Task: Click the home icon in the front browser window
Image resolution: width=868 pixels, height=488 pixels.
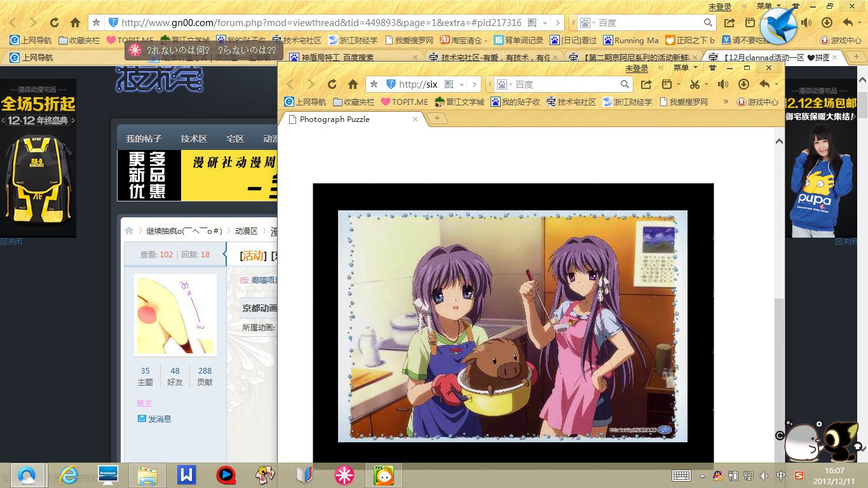Action: coord(353,85)
